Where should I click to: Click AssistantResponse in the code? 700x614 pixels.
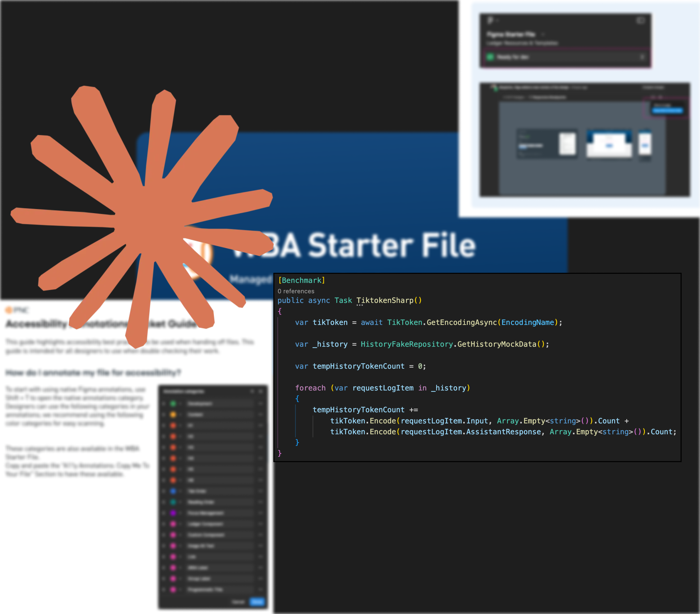[x=503, y=432]
